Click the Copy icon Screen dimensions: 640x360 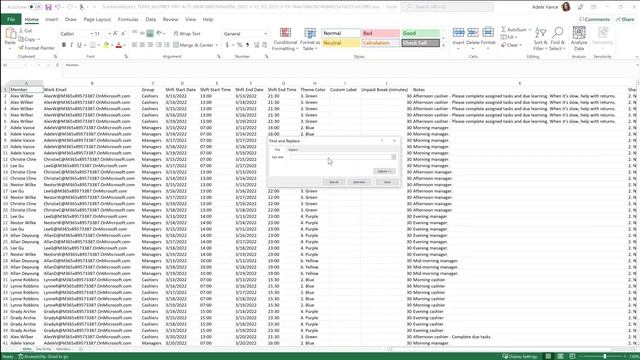(21, 39)
